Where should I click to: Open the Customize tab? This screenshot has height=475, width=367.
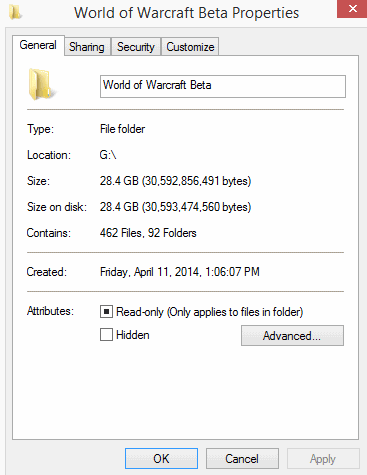click(x=190, y=47)
